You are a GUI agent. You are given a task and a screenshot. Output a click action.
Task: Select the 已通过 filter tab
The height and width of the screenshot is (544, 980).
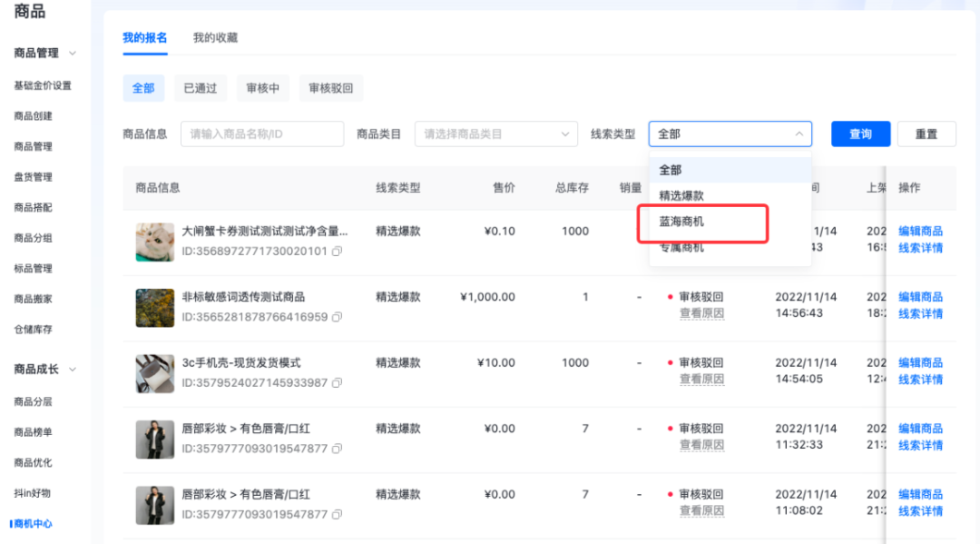(x=200, y=88)
